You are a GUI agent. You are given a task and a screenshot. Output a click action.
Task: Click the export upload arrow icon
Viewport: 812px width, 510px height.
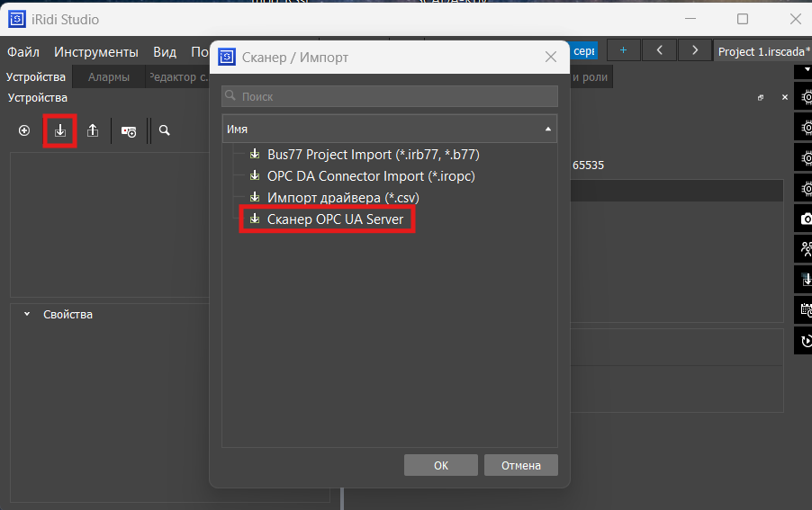93,130
